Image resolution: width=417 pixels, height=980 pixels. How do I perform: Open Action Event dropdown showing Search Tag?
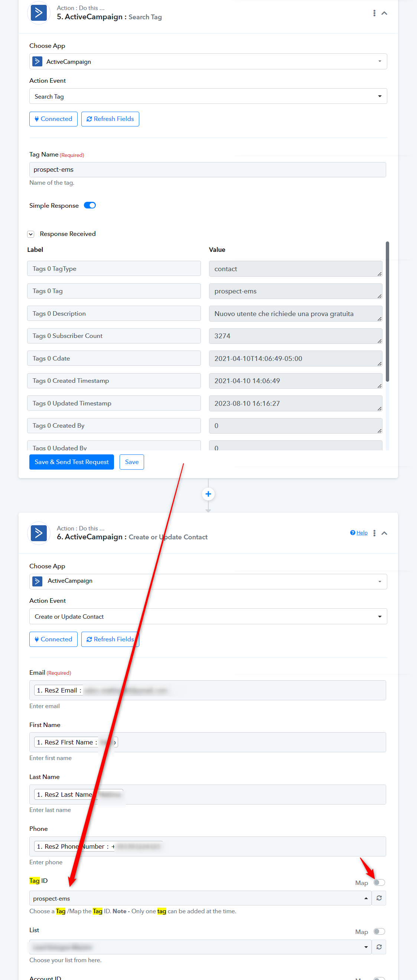[x=208, y=96]
